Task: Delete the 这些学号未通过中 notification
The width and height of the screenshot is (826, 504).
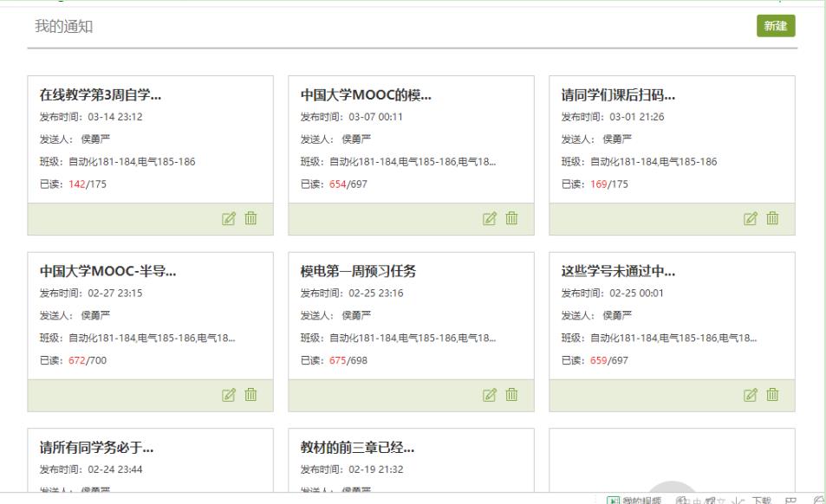Action: 773,395
